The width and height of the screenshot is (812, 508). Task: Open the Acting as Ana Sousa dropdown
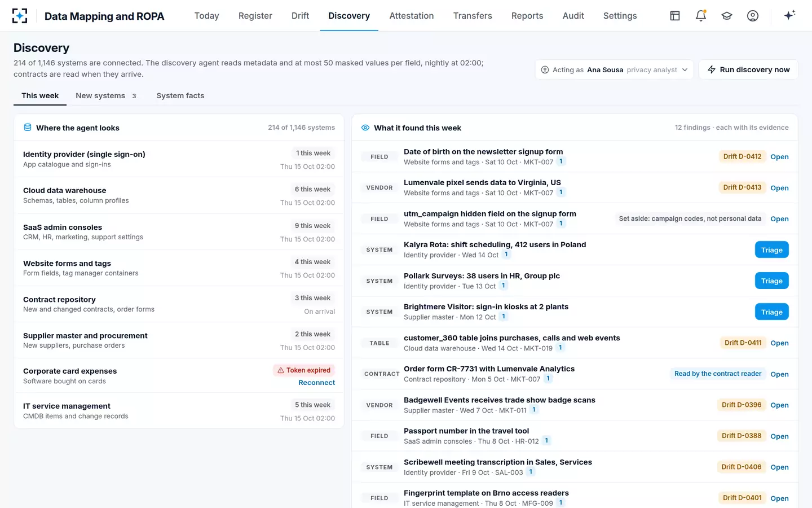click(x=614, y=70)
